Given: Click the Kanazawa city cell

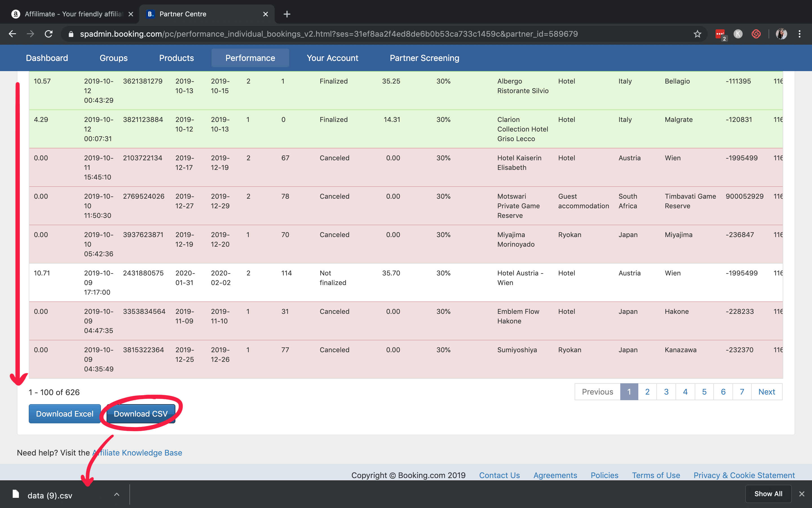Looking at the screenshot, I should coord(680,350).
